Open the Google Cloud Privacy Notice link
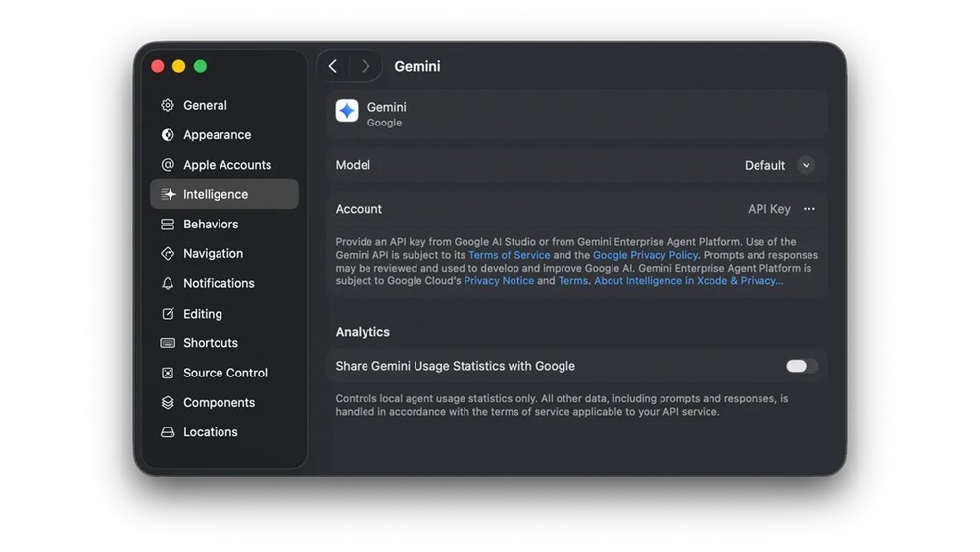This screenshot has width=980, height=552. coord(499,280)
